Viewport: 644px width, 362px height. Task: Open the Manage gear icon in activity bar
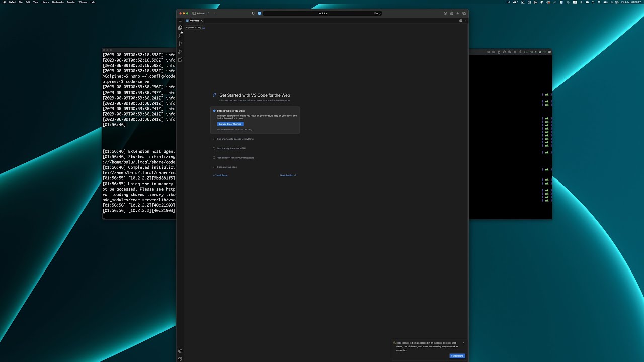pyautogui.click(x=180, y=359)
